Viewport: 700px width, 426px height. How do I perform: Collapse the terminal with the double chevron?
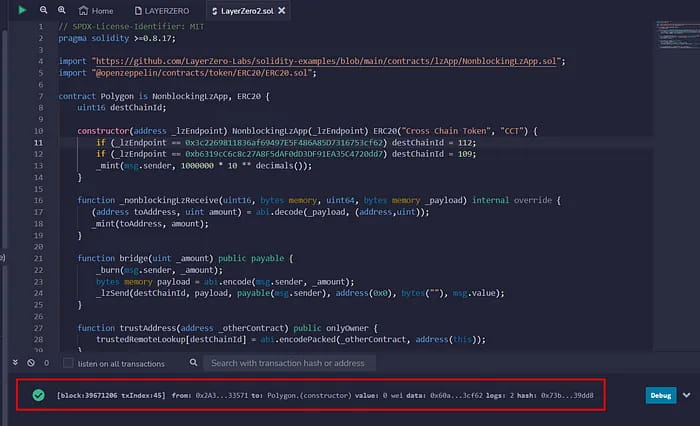15,362
